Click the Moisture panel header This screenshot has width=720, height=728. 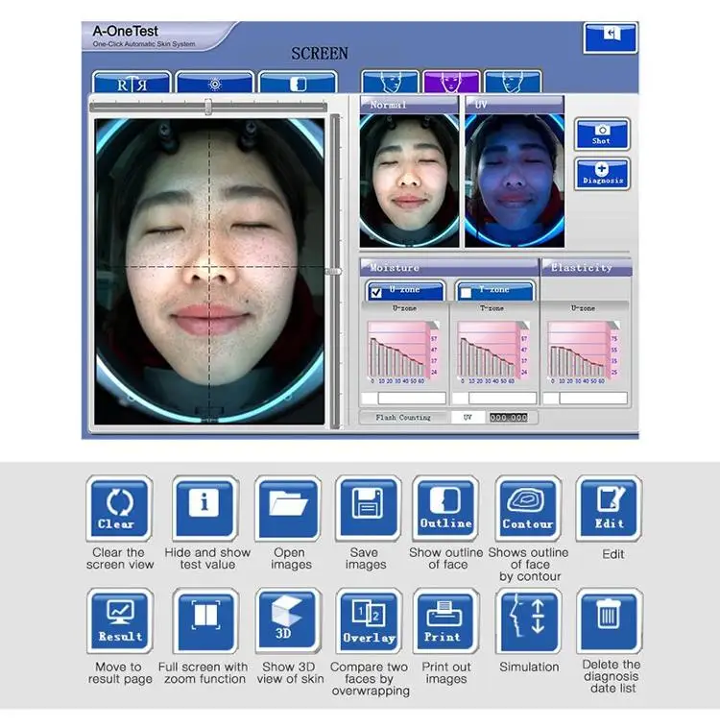[x=449, y=267]
